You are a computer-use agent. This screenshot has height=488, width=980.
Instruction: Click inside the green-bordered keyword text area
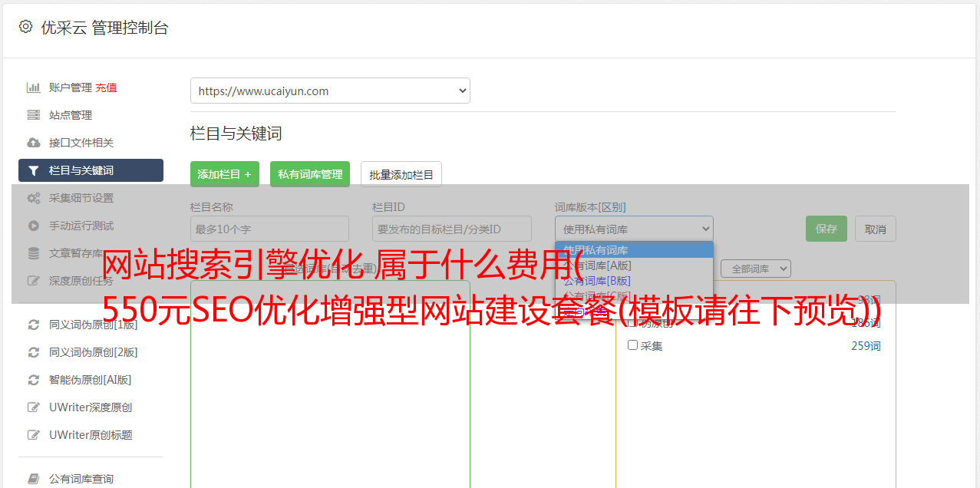point(330,384)
